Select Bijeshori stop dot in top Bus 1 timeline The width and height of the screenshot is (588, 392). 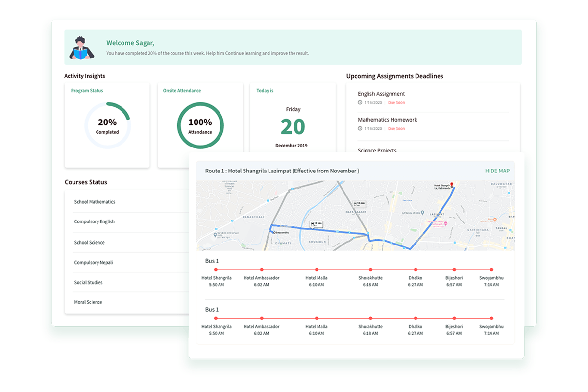point(454,269)
